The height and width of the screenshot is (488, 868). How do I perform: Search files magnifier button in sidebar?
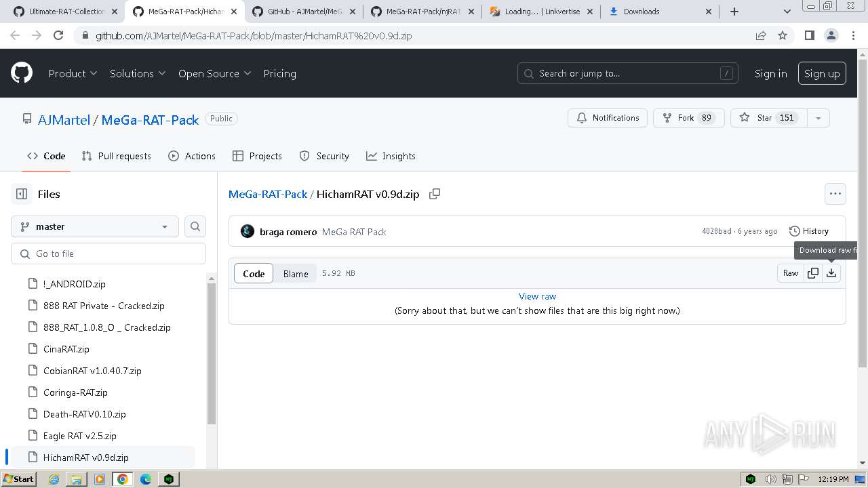point(195,226)
